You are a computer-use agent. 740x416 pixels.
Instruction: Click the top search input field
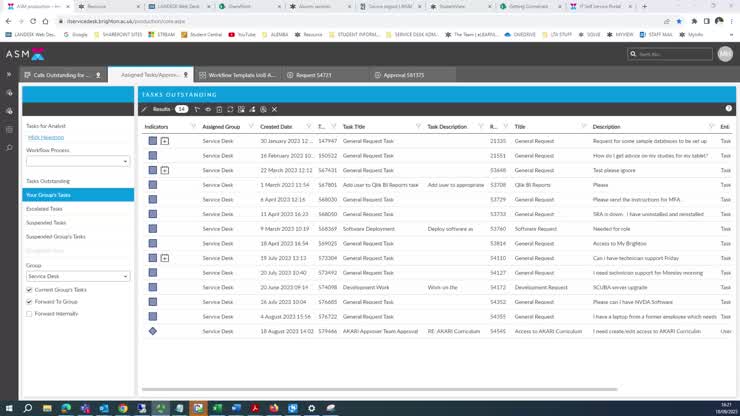click(x=674, y=54)
